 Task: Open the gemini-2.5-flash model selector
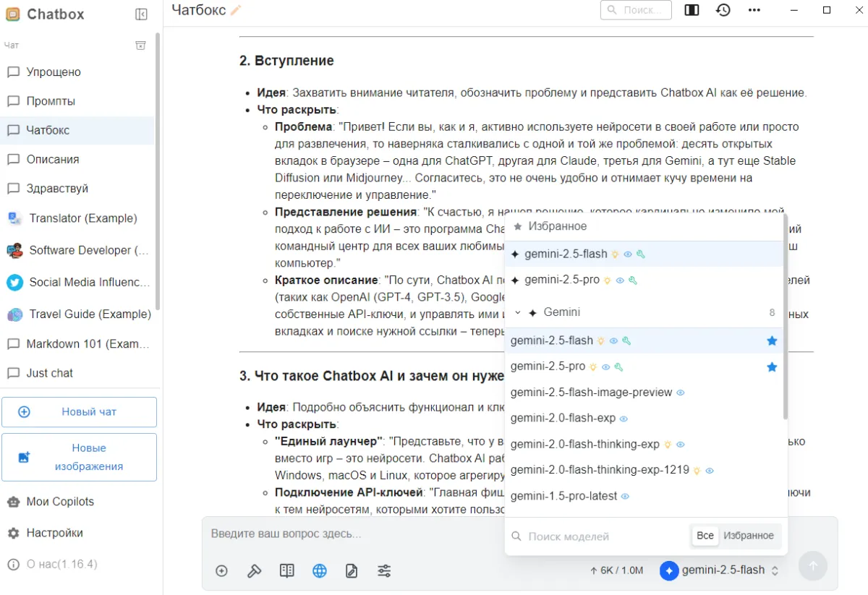719,570
